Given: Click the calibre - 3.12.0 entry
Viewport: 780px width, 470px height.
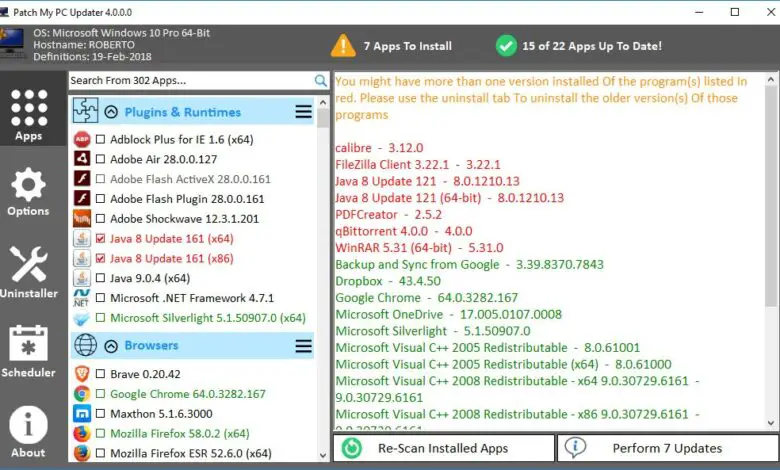Looking at the screenshot, I should pos(379,148).
